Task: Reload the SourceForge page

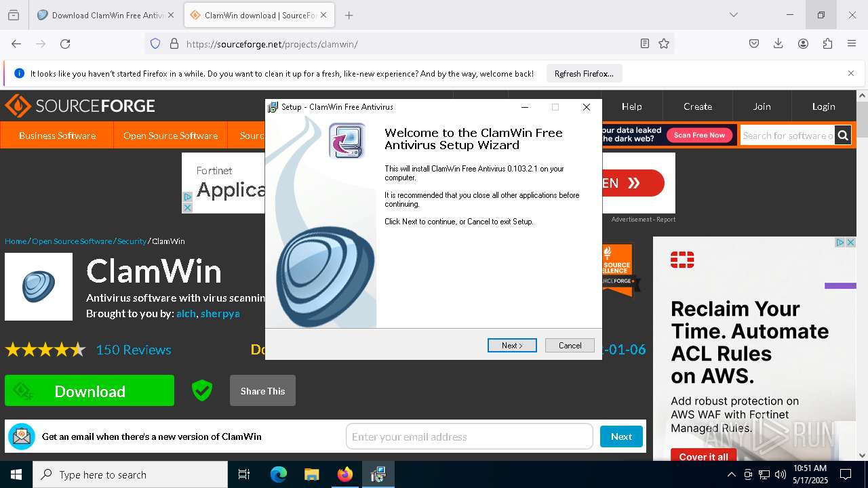Action: click(65, 43)
